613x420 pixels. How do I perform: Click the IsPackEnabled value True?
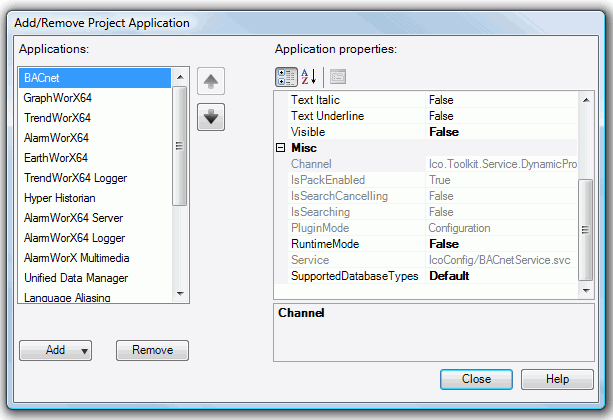tap(439, 180)
